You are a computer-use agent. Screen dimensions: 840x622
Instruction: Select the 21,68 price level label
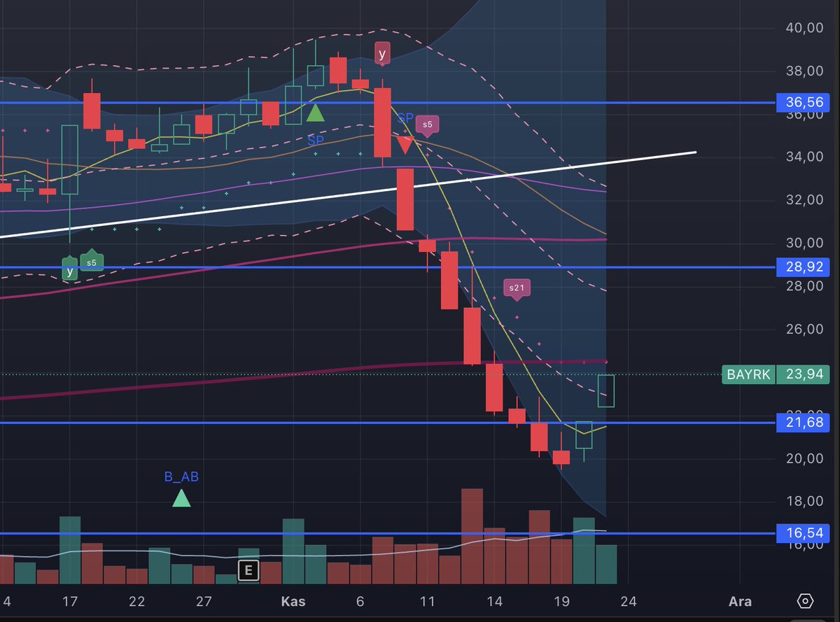(804, 423)
